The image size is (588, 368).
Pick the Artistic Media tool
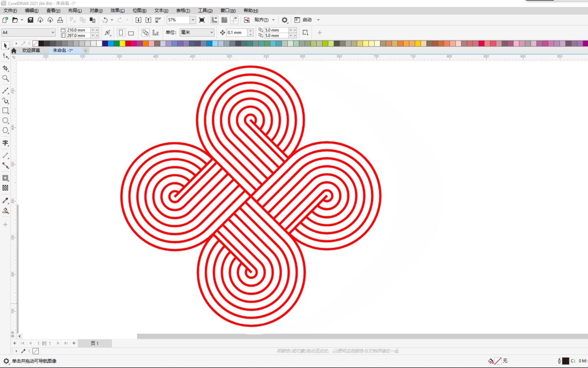(5, 101)
